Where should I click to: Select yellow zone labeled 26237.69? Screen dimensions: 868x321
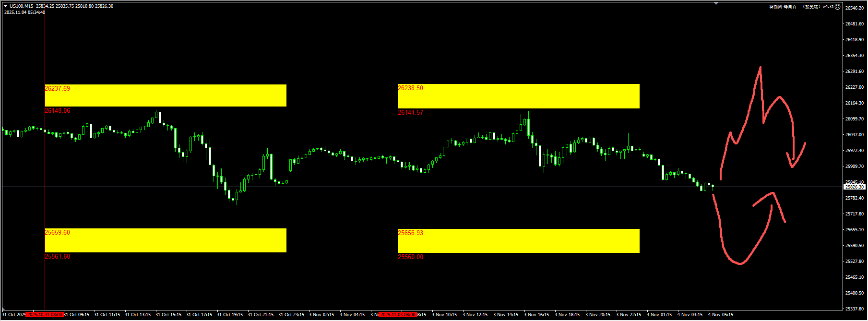166,95
